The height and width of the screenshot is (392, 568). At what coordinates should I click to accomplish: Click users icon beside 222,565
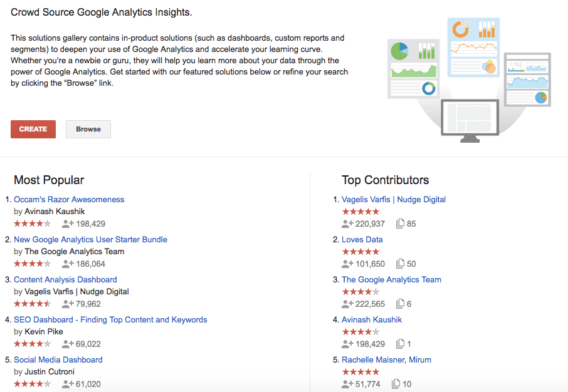pos(347,304)
